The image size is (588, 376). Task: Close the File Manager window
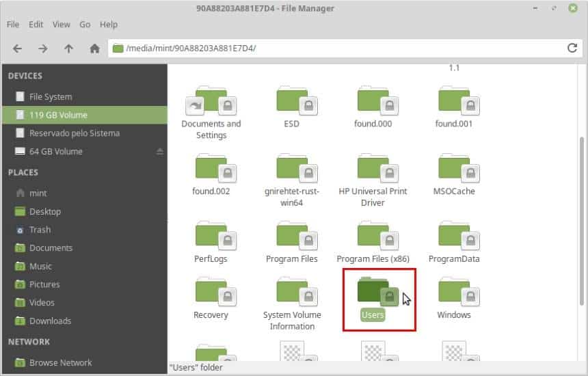point(573,8)
